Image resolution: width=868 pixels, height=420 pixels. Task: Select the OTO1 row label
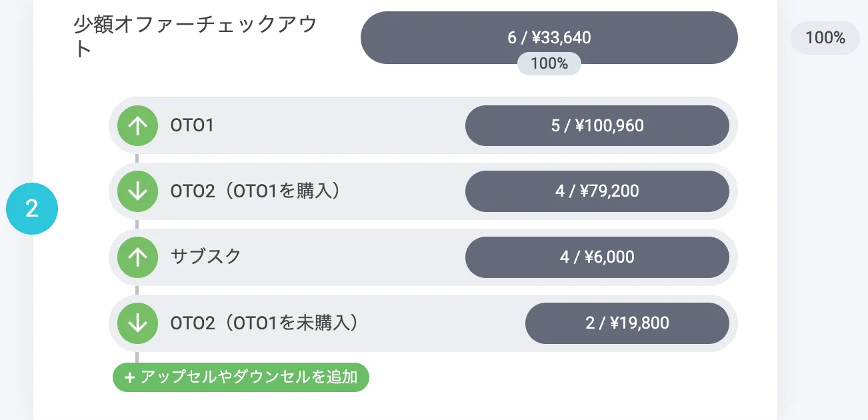(192, 125)
